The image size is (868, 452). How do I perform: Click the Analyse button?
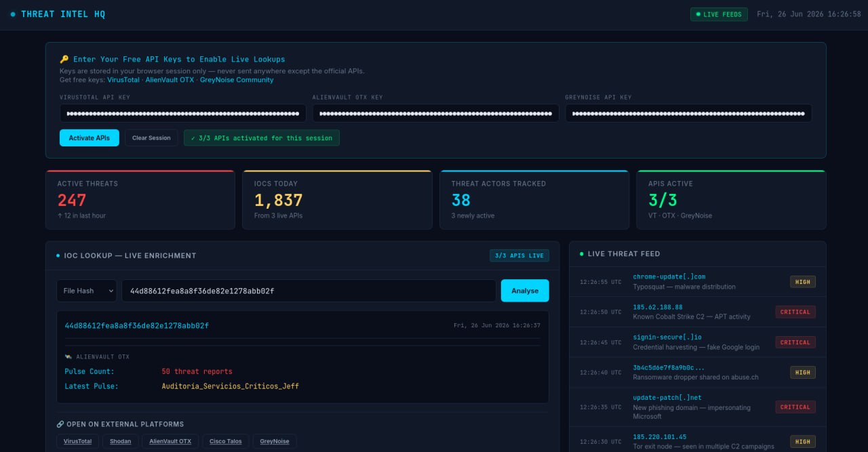(525, 291)
